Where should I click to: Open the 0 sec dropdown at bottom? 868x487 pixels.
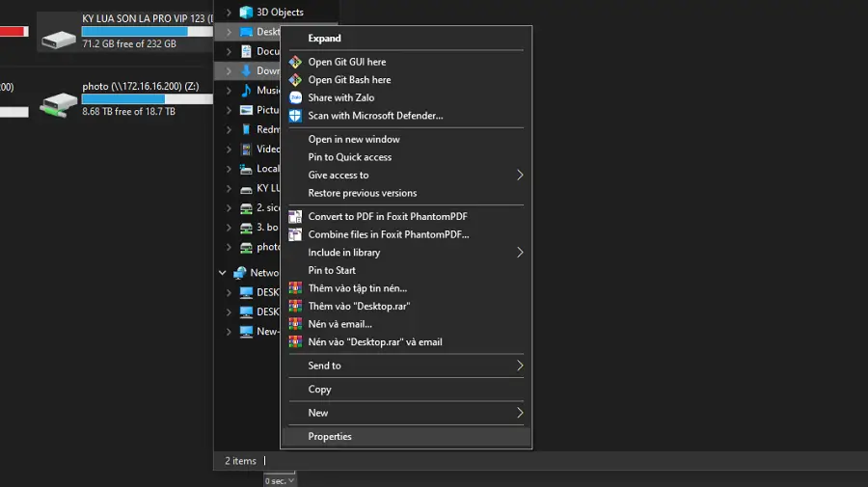point(280,480)
